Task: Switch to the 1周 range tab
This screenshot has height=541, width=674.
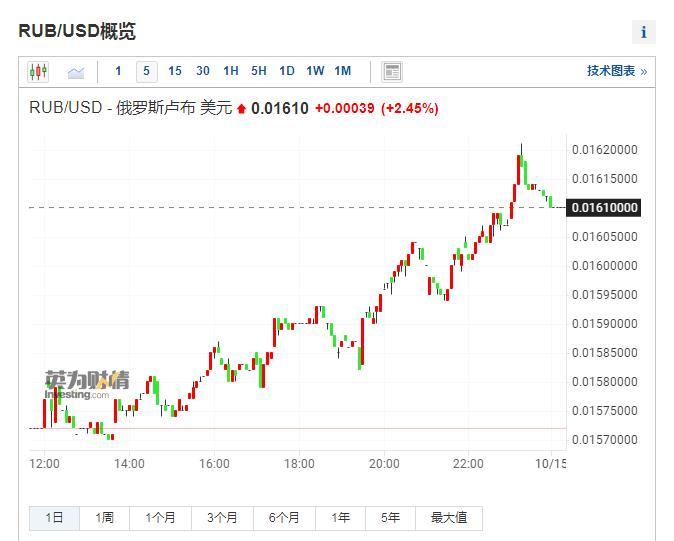Action: pos(104,517)
